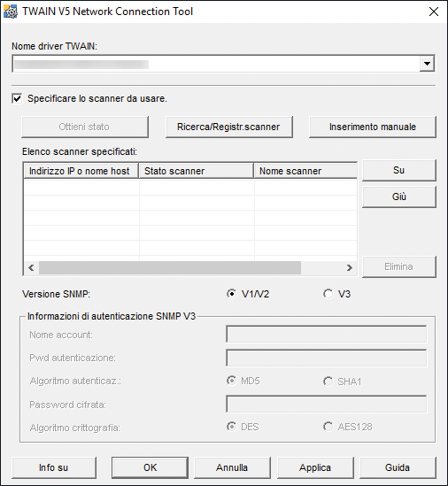448x486 pixels.
Task: Click the Ottieni stato button
Action: 85,127
